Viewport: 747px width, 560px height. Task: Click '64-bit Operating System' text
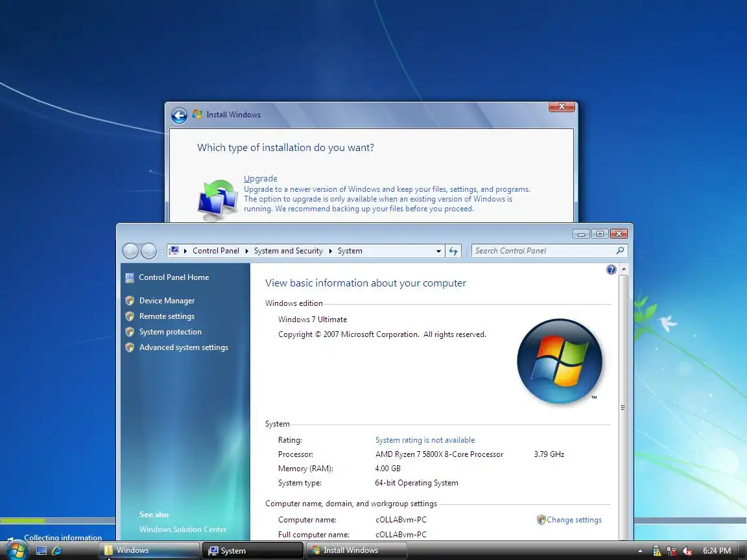tap(416, 483)
